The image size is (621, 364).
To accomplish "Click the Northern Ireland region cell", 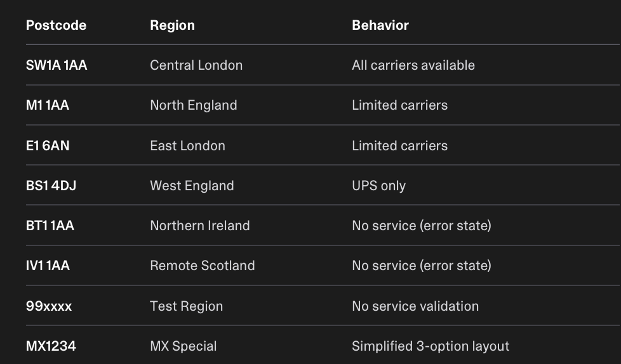I will click(x=199, y=226).
